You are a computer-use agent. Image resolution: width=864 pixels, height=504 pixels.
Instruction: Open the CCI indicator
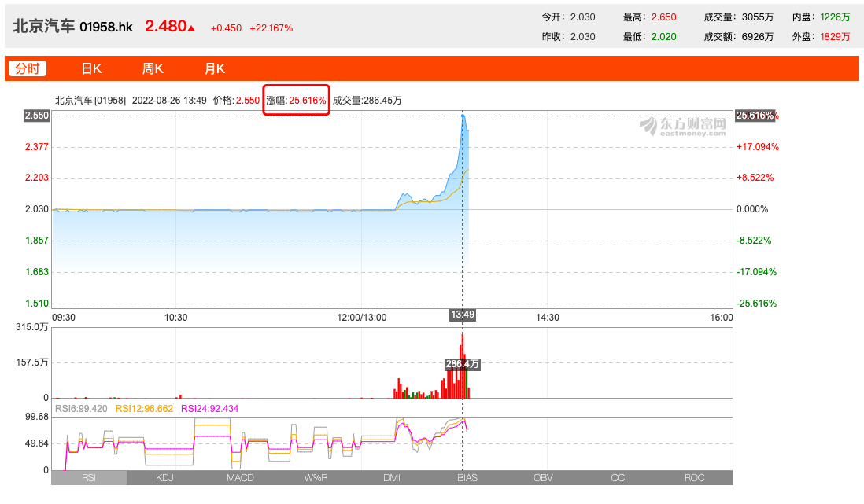[618, 477]
